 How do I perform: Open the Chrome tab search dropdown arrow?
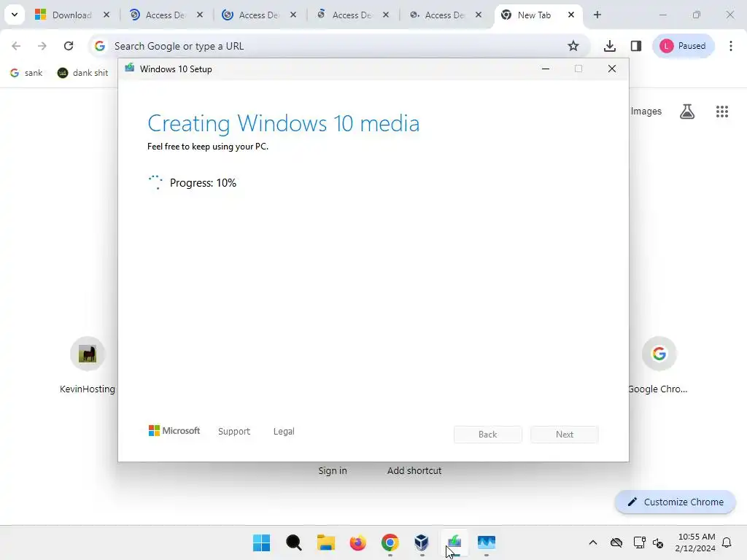click(x=15, y=15)
